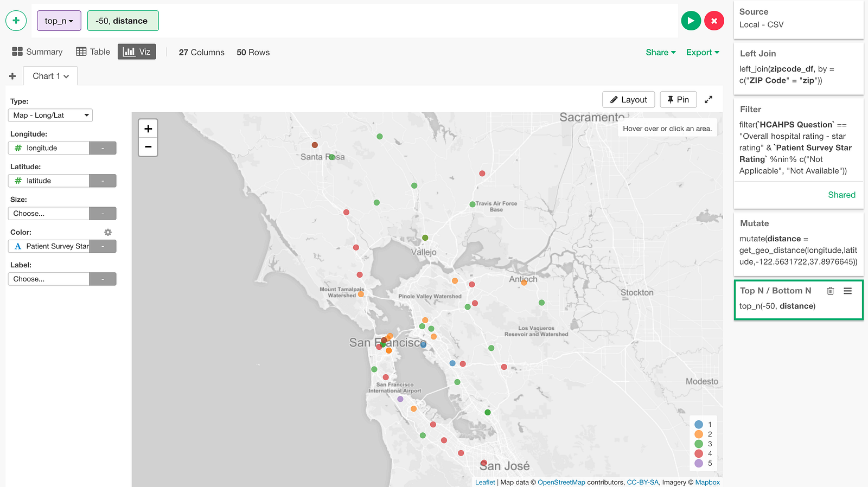Toggle legend category 3 green swatch
The image size is (868, 487).
point(699,444)
